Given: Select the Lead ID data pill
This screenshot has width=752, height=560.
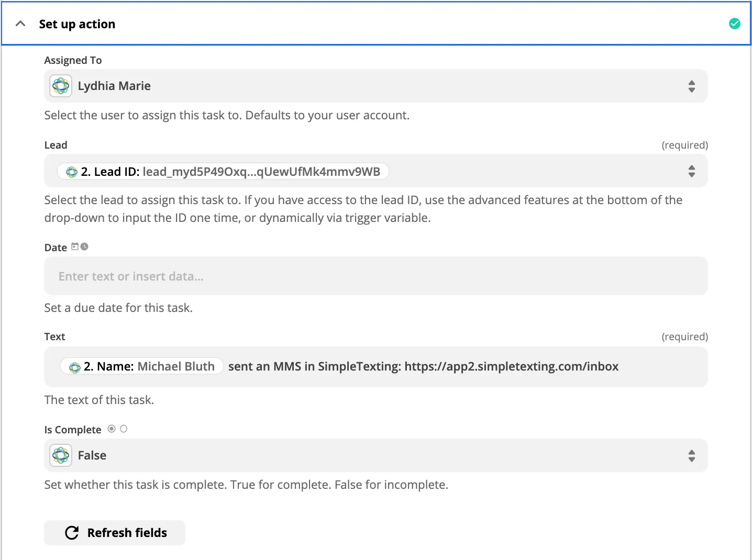Looking at the screenshot, I should [223, 172].
